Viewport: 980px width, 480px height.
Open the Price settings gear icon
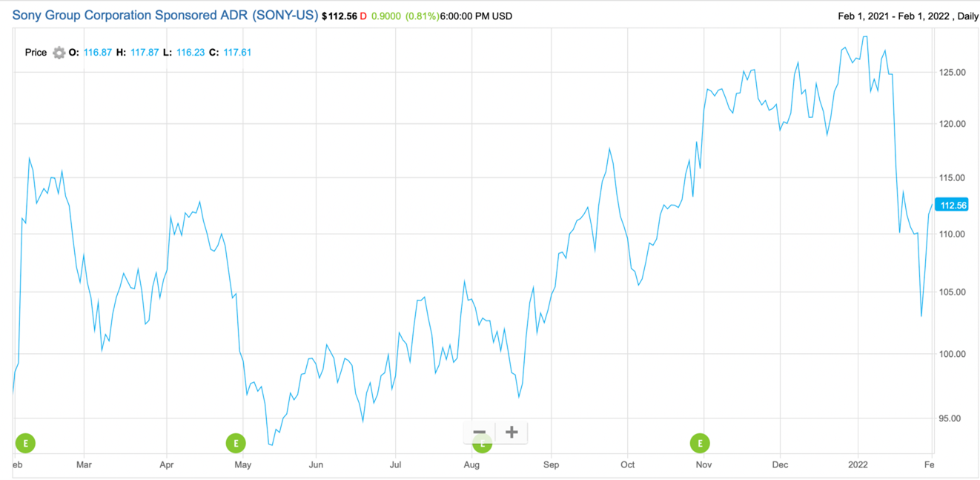coord(59,53)
